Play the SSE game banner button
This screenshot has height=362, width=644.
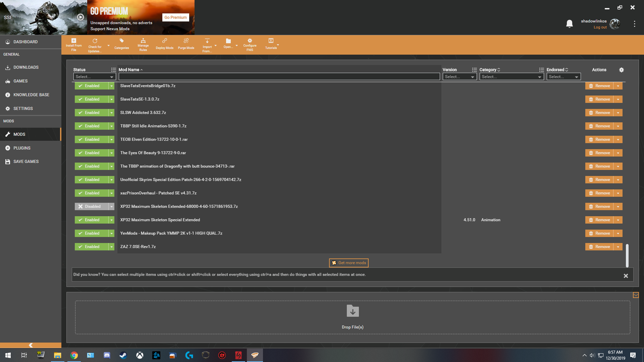tap(80, 17)
